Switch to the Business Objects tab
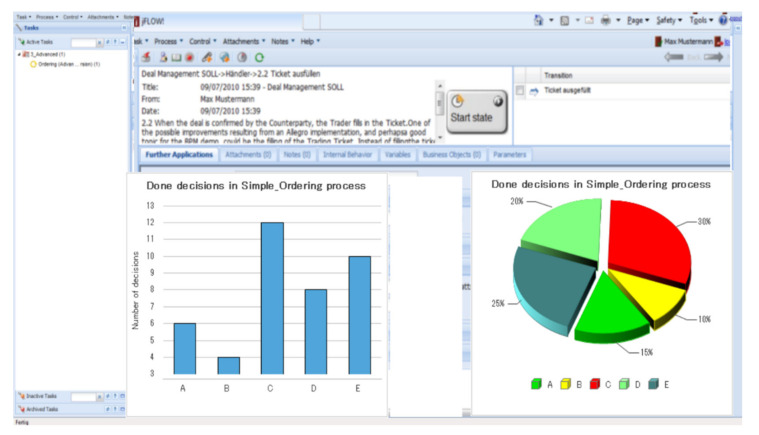The height and width of the screenshot is (435, 759). (x=451, y=155)
